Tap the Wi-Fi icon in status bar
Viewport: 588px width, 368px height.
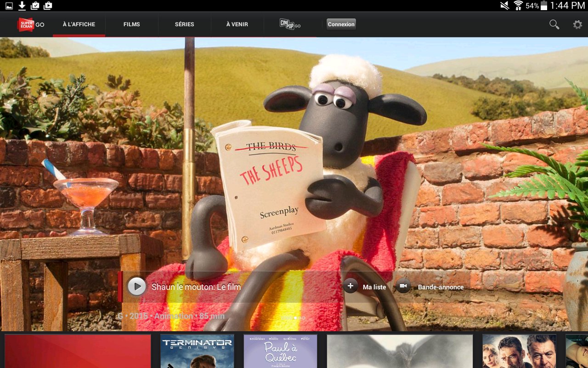518,6
